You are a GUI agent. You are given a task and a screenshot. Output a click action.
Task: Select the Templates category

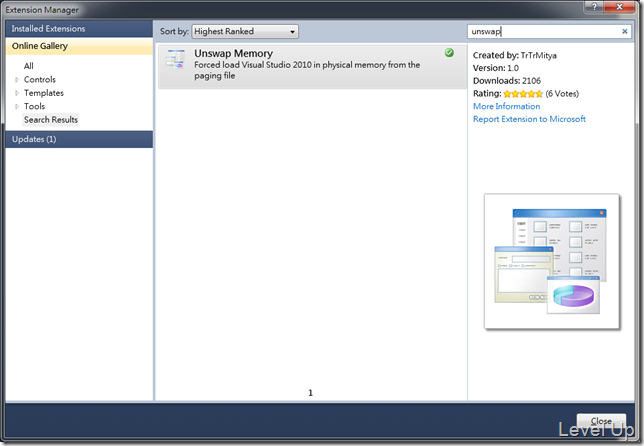[x=44, y=93]
